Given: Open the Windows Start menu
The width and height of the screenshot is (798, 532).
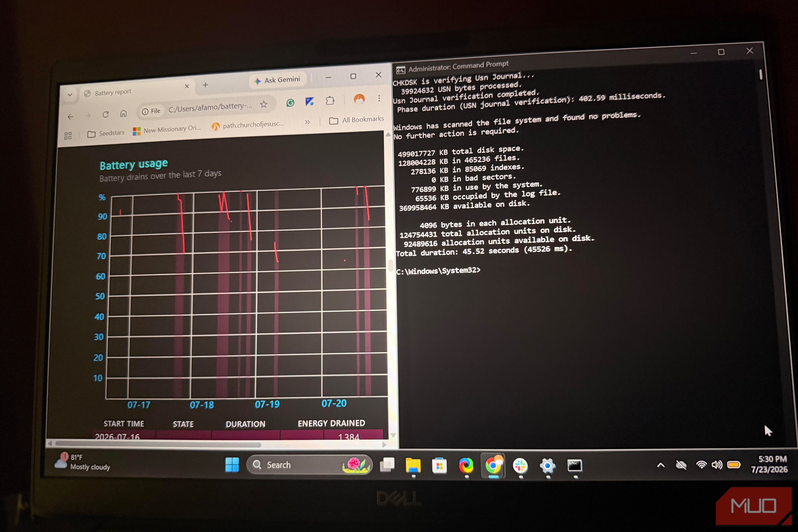Looking at the screenshot, I should point(232,465).
